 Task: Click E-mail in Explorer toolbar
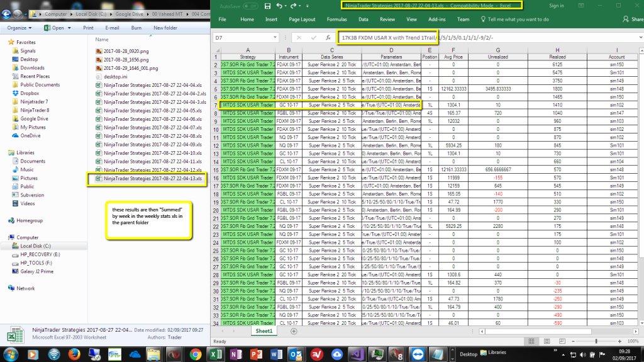tap(112, 28)
